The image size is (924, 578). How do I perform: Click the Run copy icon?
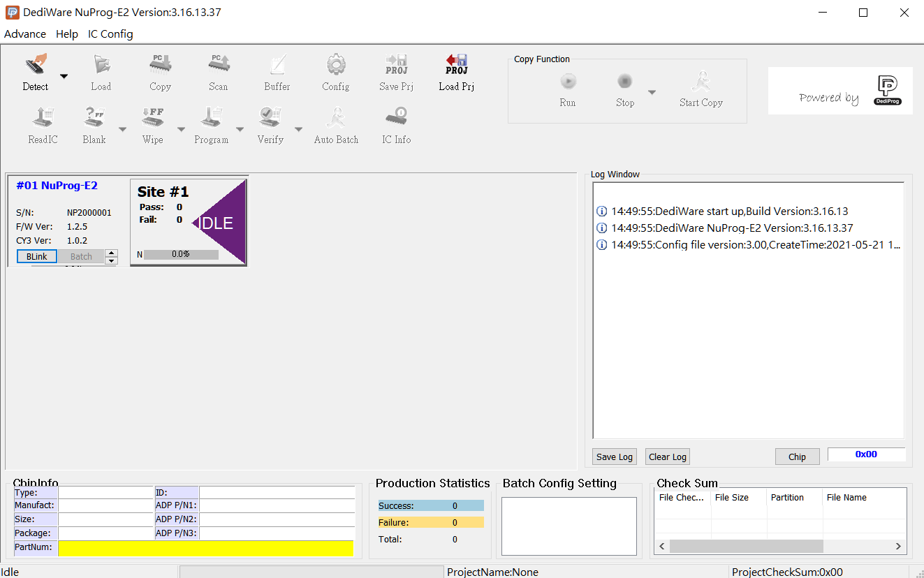click(568, 82)
